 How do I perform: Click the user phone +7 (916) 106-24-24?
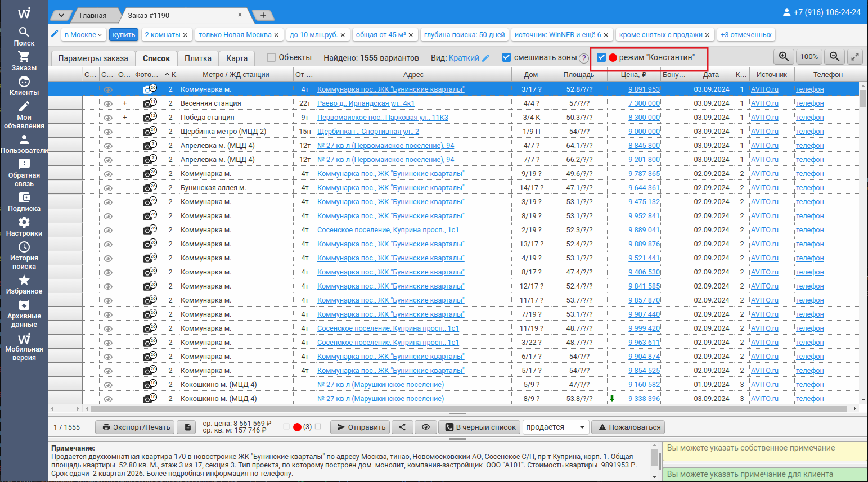pos(822,12)
